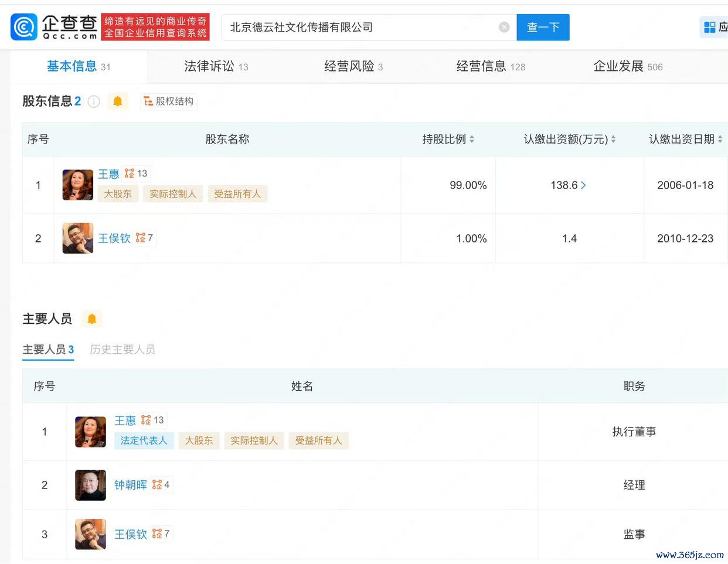Screen dimensions: 728x564
Task: Click the 经理 position cell
Action: point(634,485)
